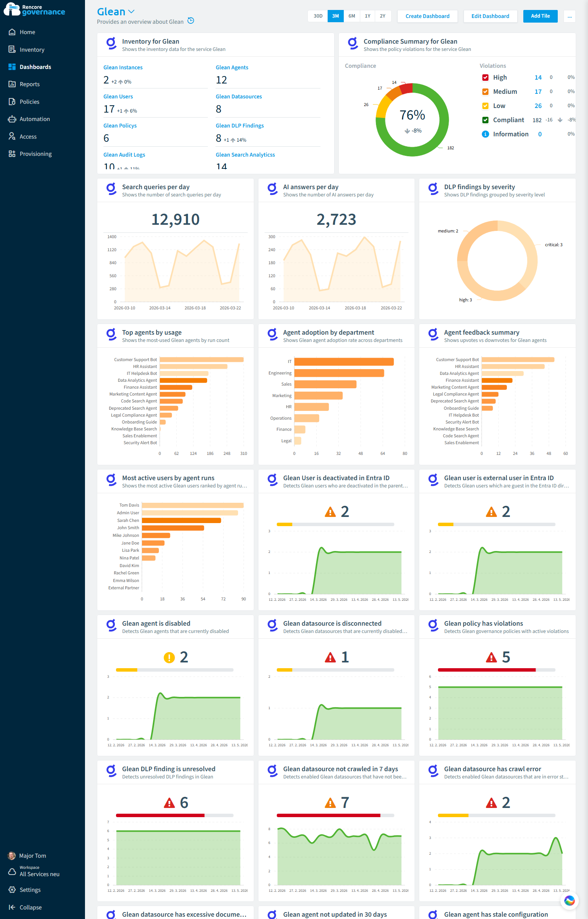This screenshot has width=588, height=919.
Task: Click the Edit Dashboard button
Action: tap(490, 16)
